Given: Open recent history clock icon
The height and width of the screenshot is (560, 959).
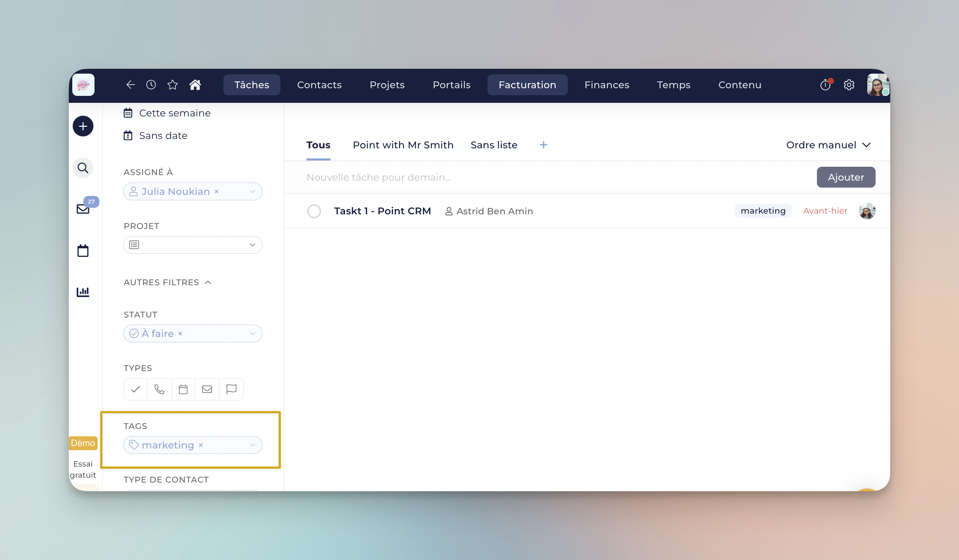Looking at the screenshot, I should (151, 85).
